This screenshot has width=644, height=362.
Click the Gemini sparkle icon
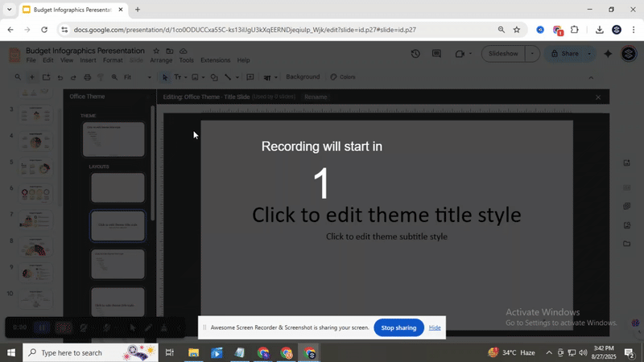608,54
